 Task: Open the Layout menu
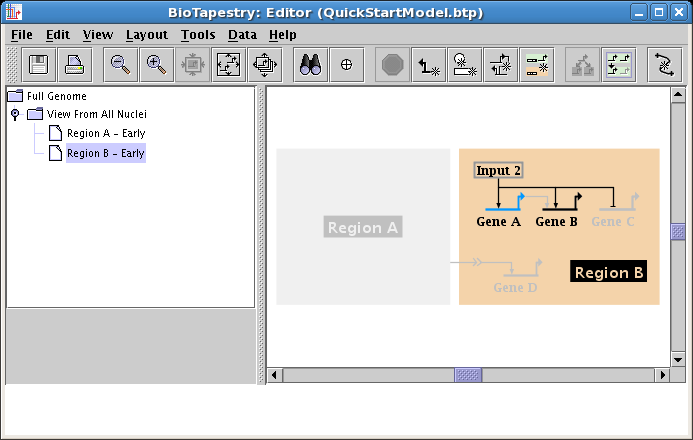point(146,34)
